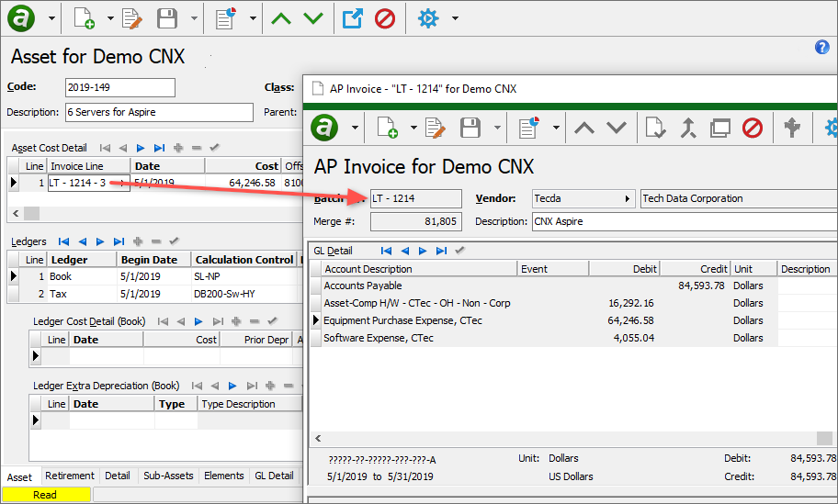838x504 pixels.
Task: Click the blue help question mark icon
Action: pos(822,48)
